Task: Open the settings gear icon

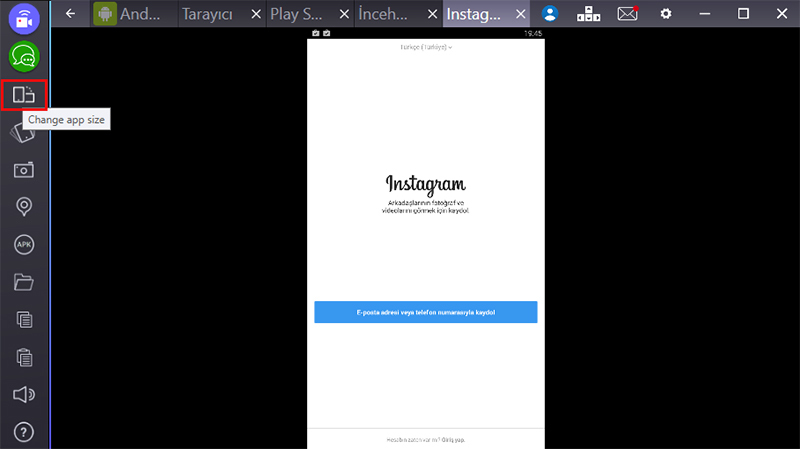Action: point(666,14)
